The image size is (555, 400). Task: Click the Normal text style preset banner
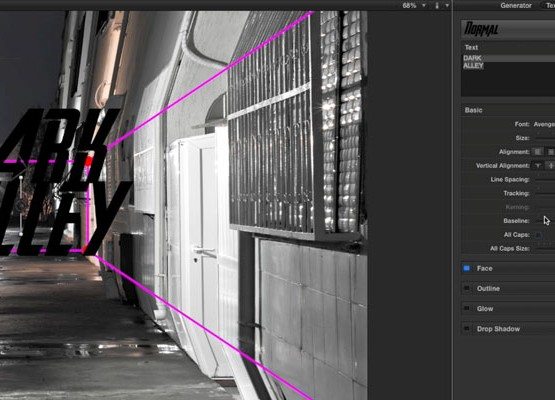508,29
